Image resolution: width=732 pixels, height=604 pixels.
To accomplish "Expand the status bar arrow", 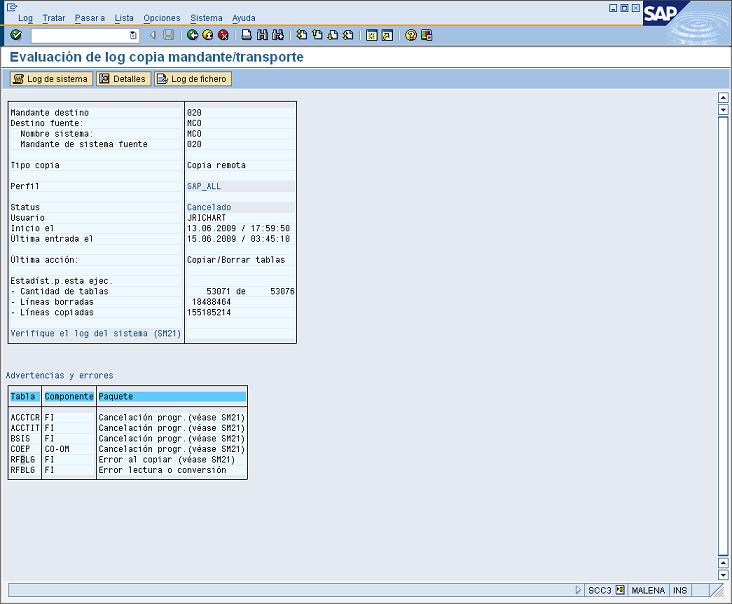I will 578,590.
